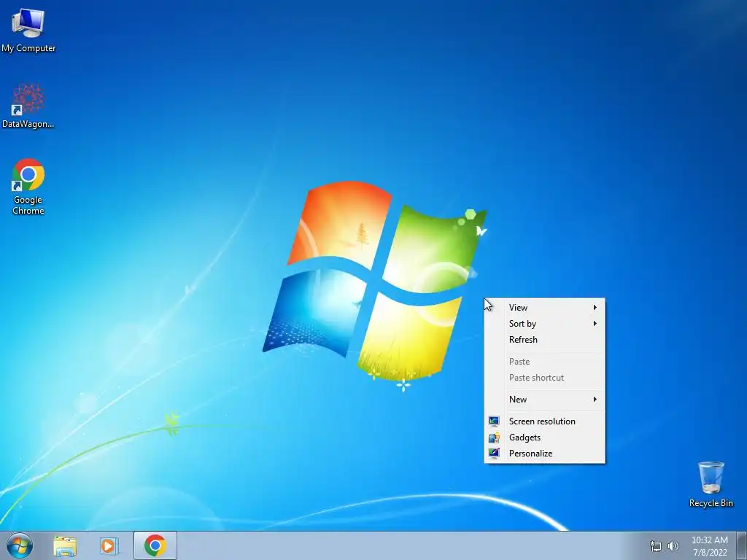Screen dimensions: 747x560
Task: Open the network status tray icon
Action: click(x=656, y=546)
